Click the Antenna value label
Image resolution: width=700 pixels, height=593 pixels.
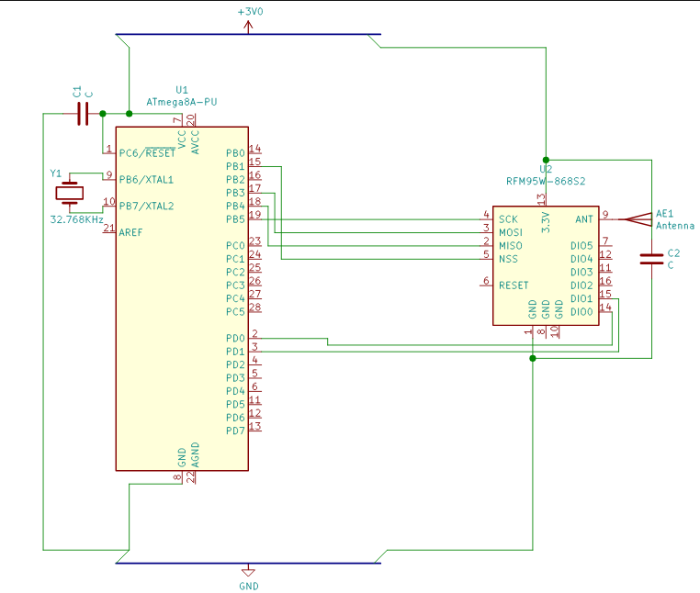pos(675,226)
